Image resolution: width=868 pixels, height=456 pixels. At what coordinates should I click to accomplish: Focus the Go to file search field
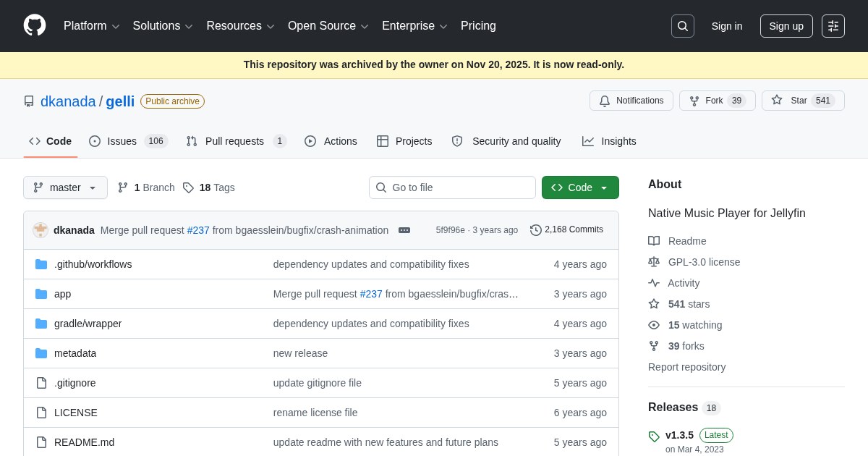452,187
